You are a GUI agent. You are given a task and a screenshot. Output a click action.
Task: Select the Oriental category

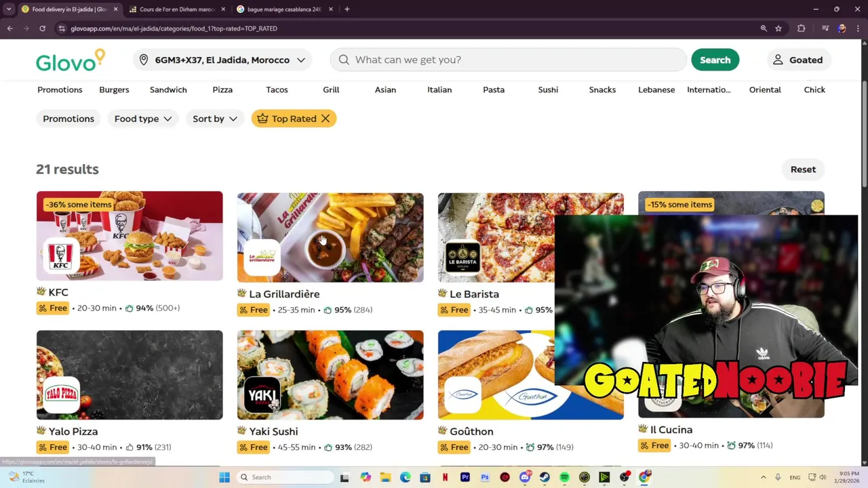pos(765,89)
